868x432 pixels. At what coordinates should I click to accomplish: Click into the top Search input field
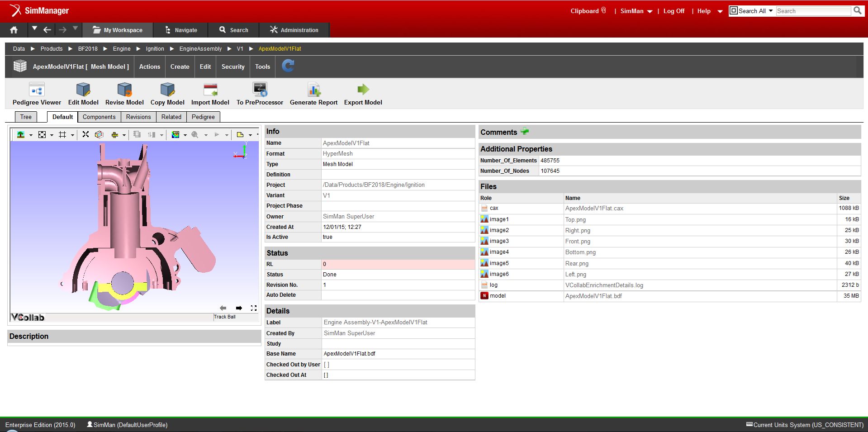click(813, 11)
